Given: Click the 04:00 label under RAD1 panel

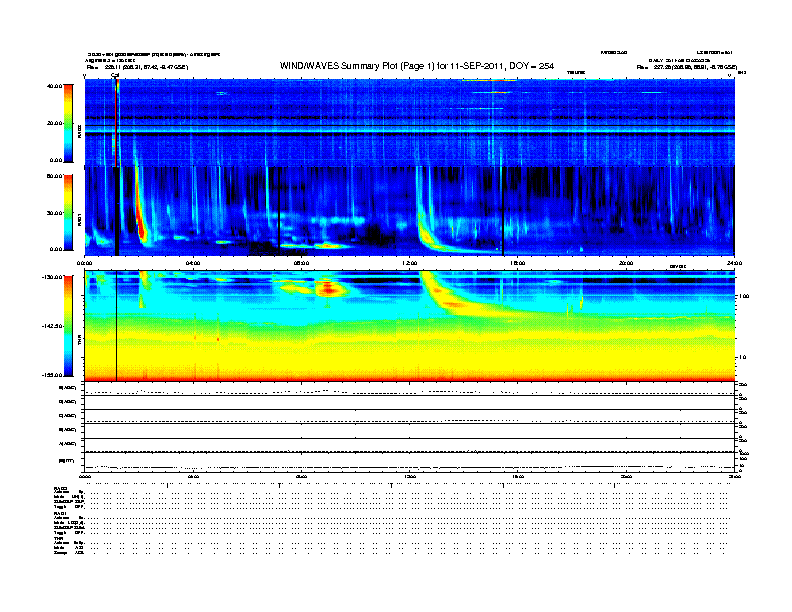Looking at the screenshot, I should [193, 263].
